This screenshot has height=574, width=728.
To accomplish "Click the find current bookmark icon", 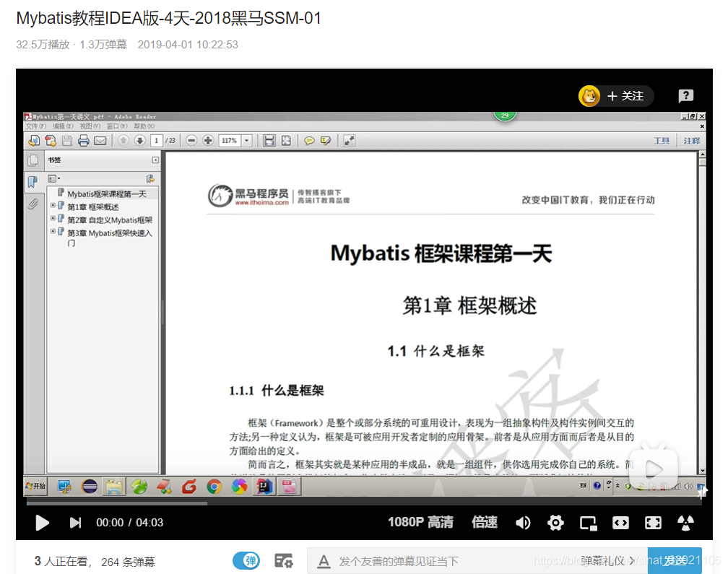I will click(x=150, y=178).
